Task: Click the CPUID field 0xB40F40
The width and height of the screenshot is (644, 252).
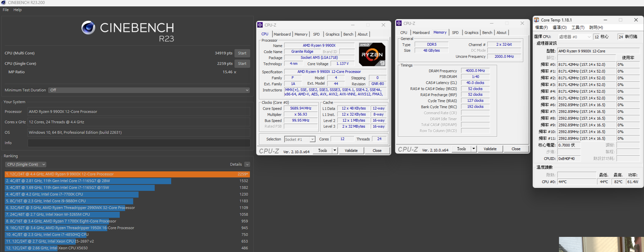Action: click(x=569, y=159)
